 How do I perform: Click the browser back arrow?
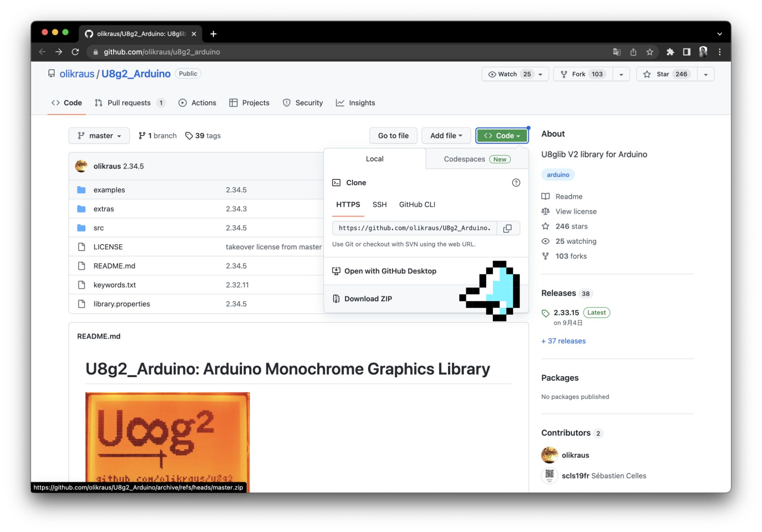[x=42, y=52]
